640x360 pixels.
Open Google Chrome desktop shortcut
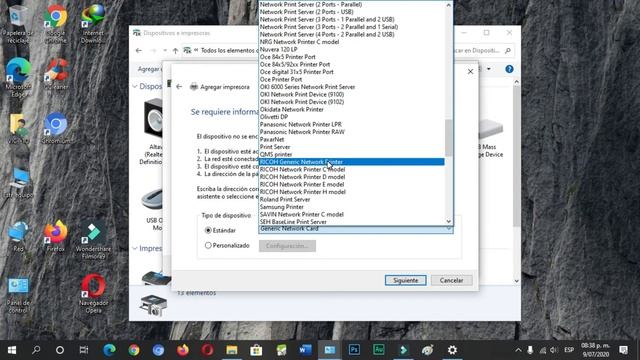[x=56, y=24]
